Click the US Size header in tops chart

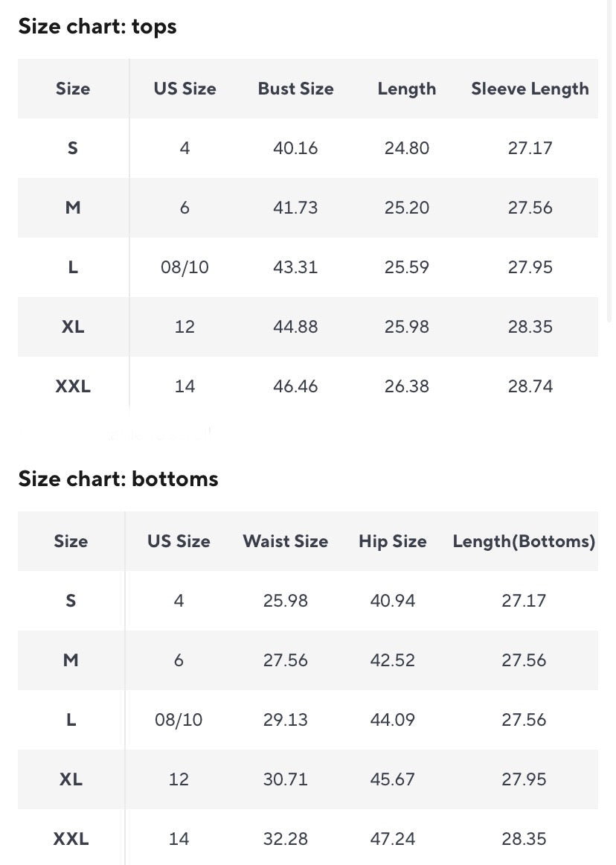pyautogui.click(x=185, y=89)
